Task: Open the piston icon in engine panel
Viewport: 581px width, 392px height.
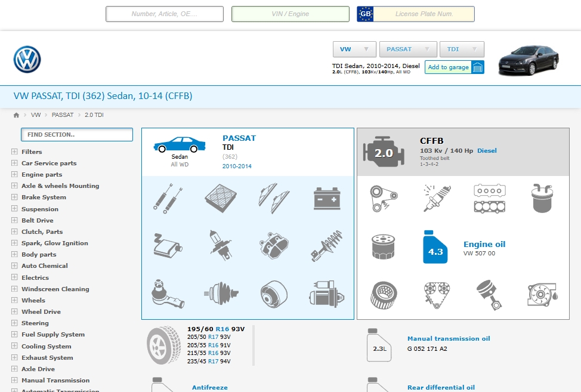Action: coord(489,294)
